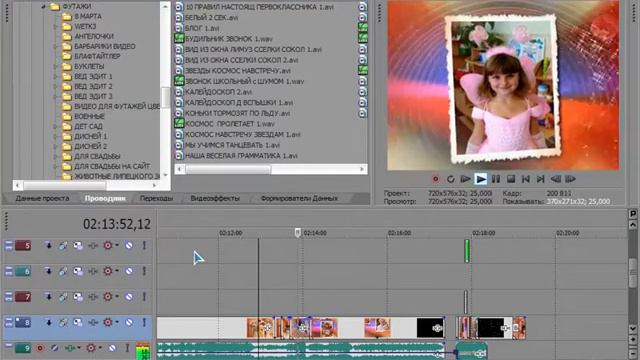
Task: Open the Формирователи Данных tab
Action: (299, 198)
